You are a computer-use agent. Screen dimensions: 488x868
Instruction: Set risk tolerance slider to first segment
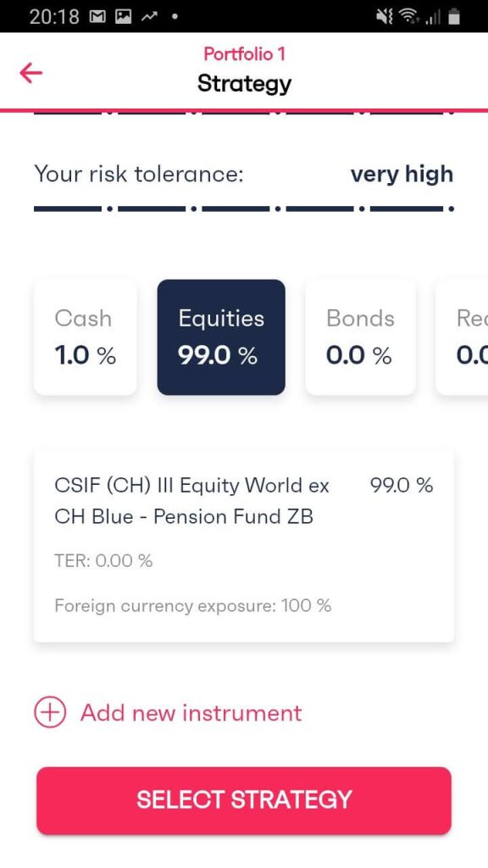point(68,209)
